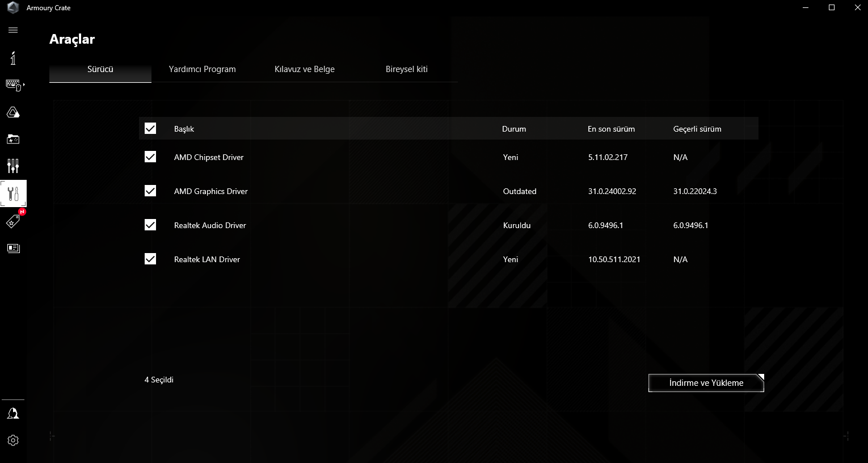Click current version 31.0.22024.3
Viewport: 868px width, 463px height.
click(x=695, y=191)
